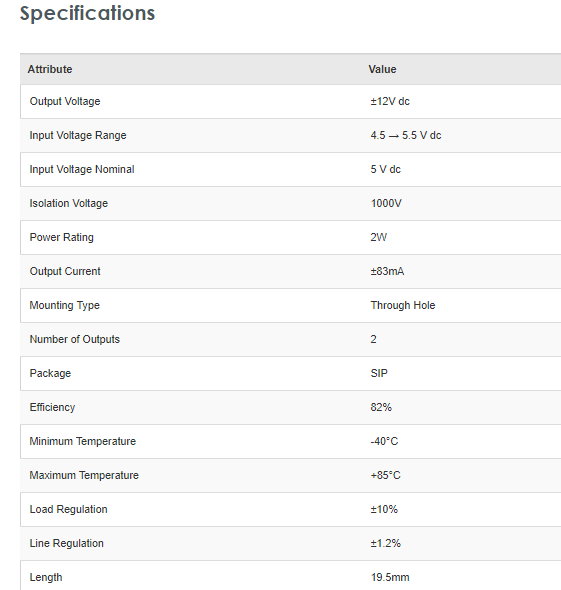Click the Maximum Temperature label

[x=84, y=475]
